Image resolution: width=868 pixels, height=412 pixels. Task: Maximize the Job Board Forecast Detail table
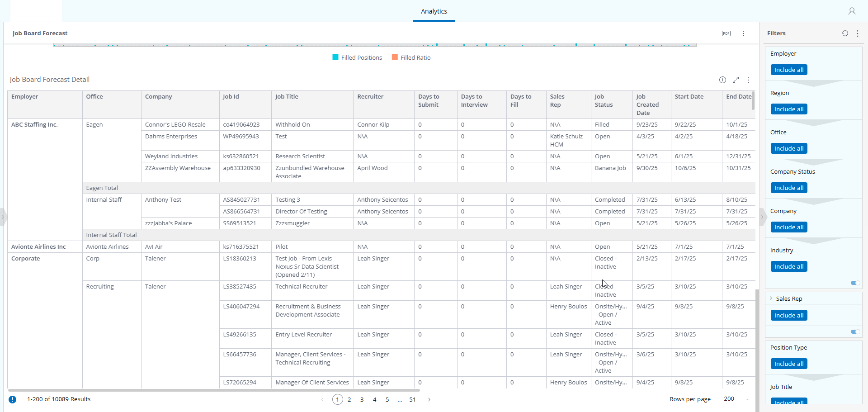point(736,80)
